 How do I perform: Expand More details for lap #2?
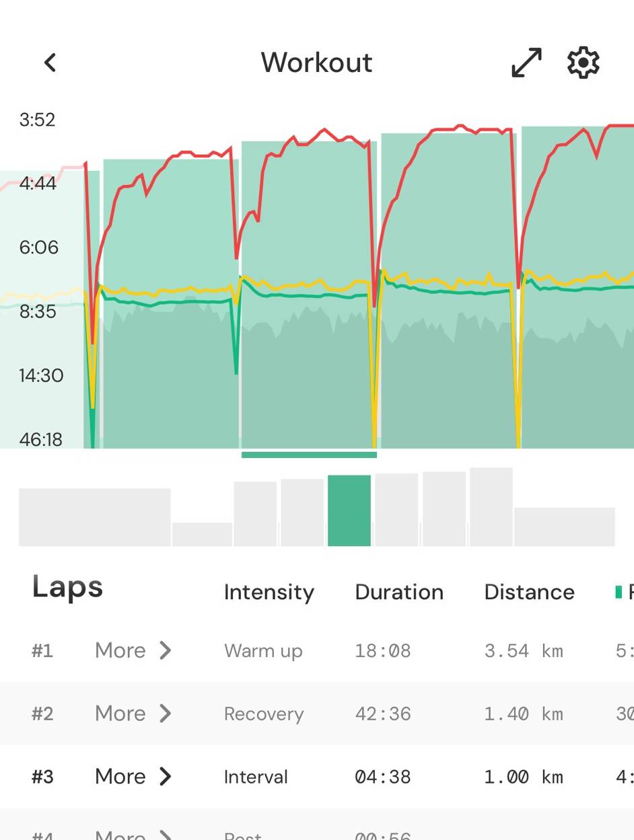click(x=133, y=714)
